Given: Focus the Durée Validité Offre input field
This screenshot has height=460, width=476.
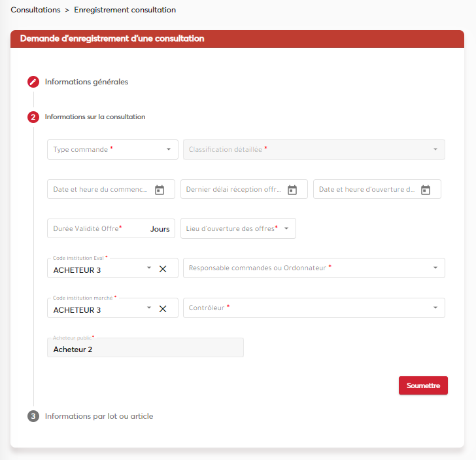Looking at the screenshot, I should point(98,228).
